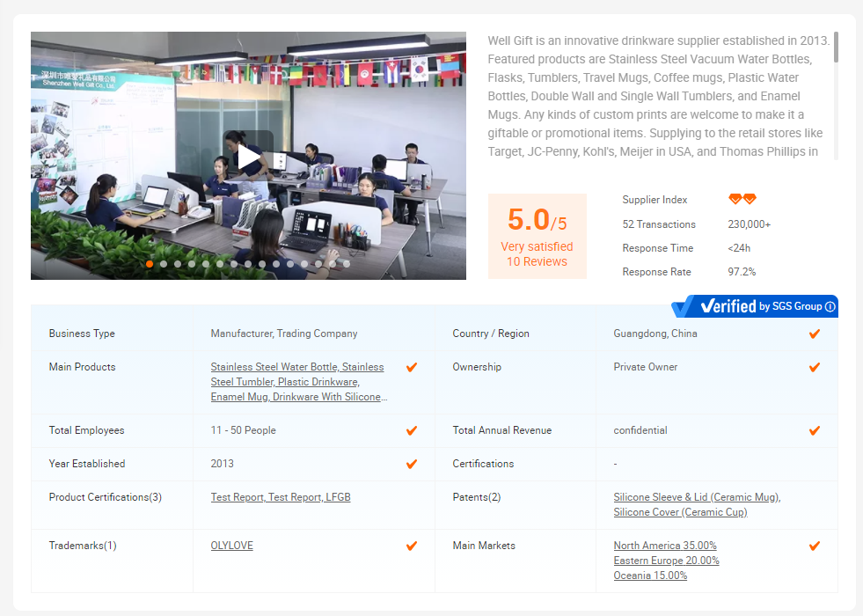Image resolution: width=863 pixels, height=616 pixels.
Task: Click the Supplier Index diamond icons
Action: (742, 199)
